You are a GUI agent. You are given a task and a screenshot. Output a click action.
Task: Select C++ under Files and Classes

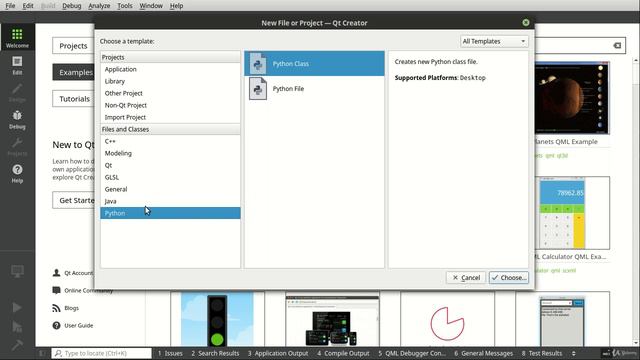(170, 141)
